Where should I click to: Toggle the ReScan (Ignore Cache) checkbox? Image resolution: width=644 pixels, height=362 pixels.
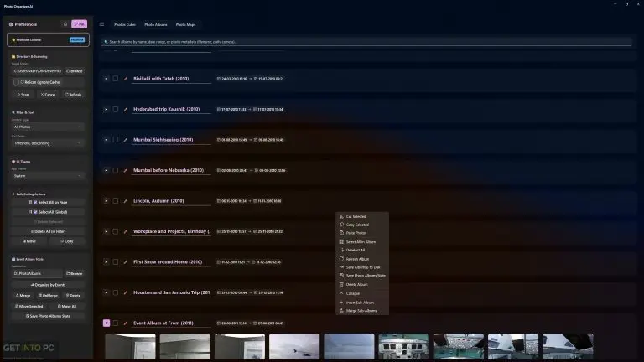17,82
